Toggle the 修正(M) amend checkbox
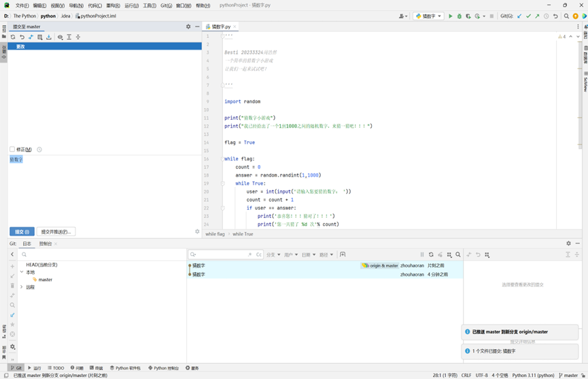The image size is (588, 379). (x=12, y=149)
